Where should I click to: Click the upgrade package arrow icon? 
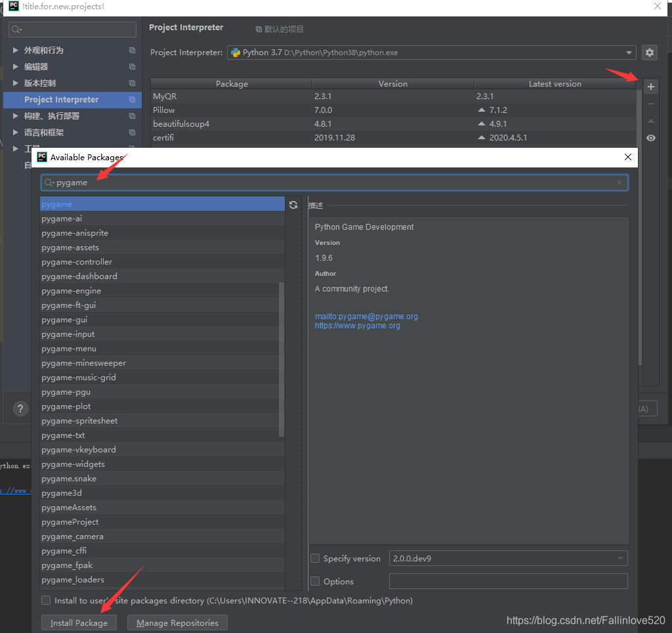click(650, 121)
